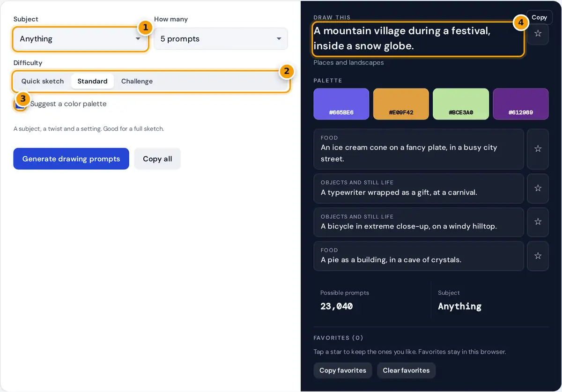Screen dimensions: 562x392
Task: Star the ice cream cone prompt
Action: tap(538, 149)
